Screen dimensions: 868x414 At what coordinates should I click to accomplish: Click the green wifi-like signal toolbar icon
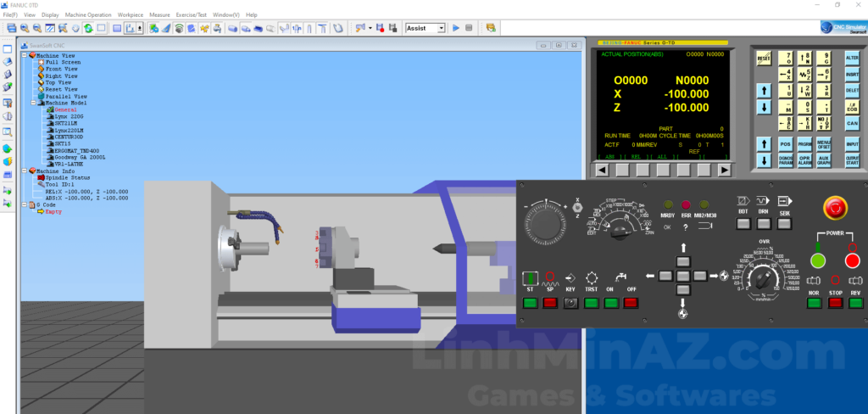tap(179, 28)
